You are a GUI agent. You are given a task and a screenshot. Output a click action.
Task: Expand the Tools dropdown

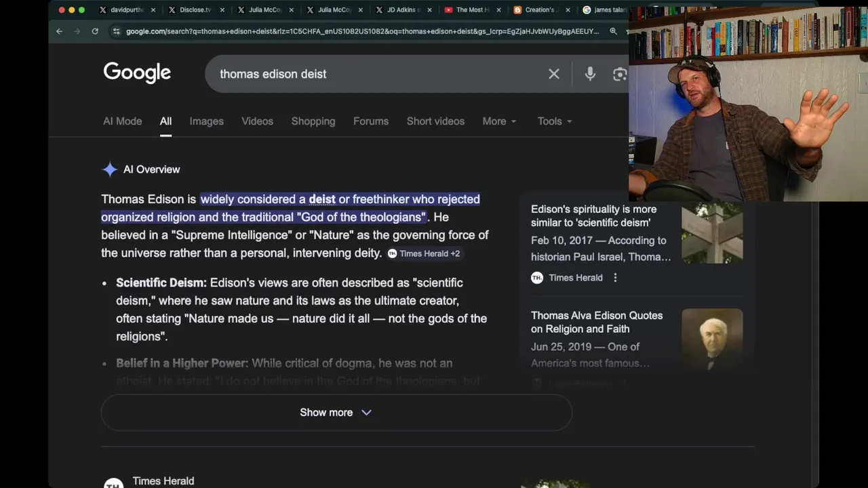[555, 121]
